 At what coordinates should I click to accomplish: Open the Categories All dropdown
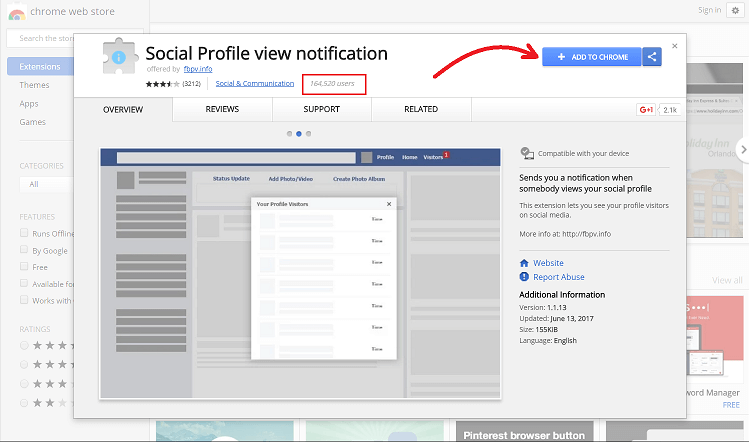pos(40,184)
